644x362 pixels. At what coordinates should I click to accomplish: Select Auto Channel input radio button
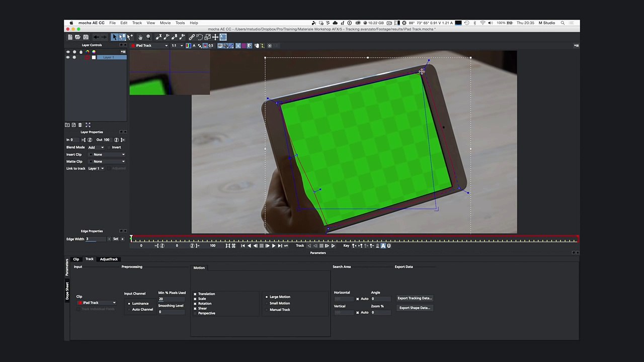(129, 310)
